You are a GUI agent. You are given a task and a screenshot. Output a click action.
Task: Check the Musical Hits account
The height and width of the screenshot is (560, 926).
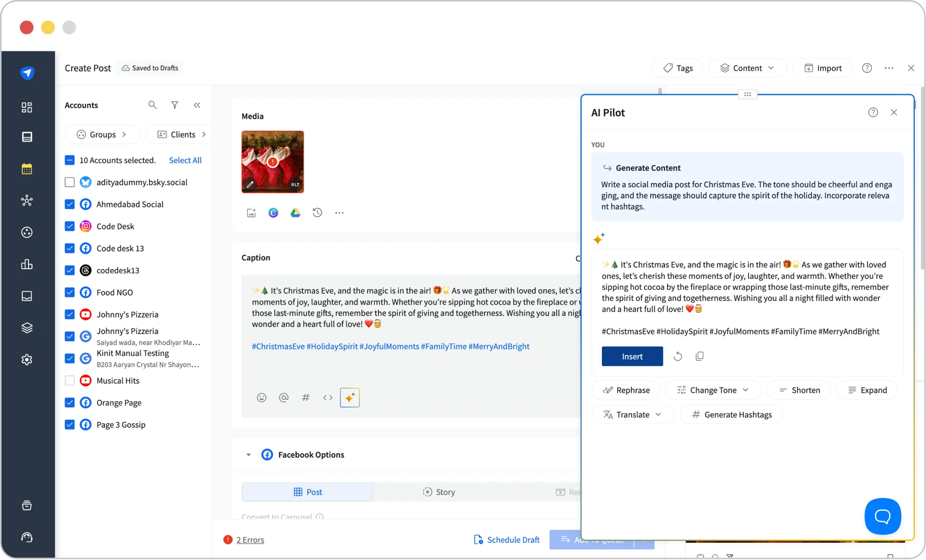70,380
